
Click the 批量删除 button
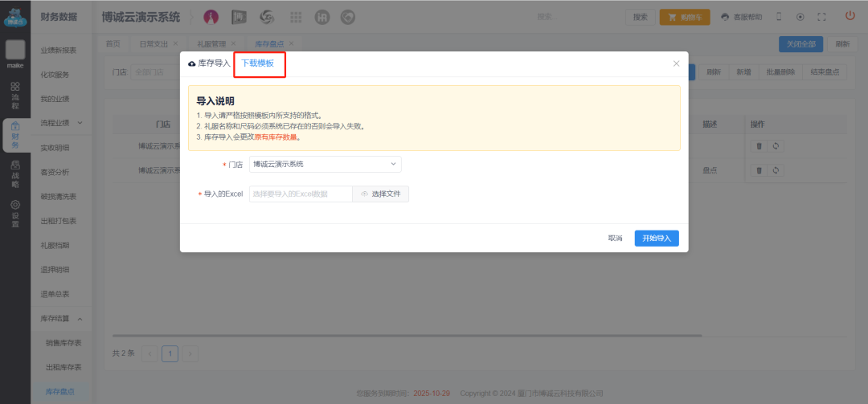point(780,72)
